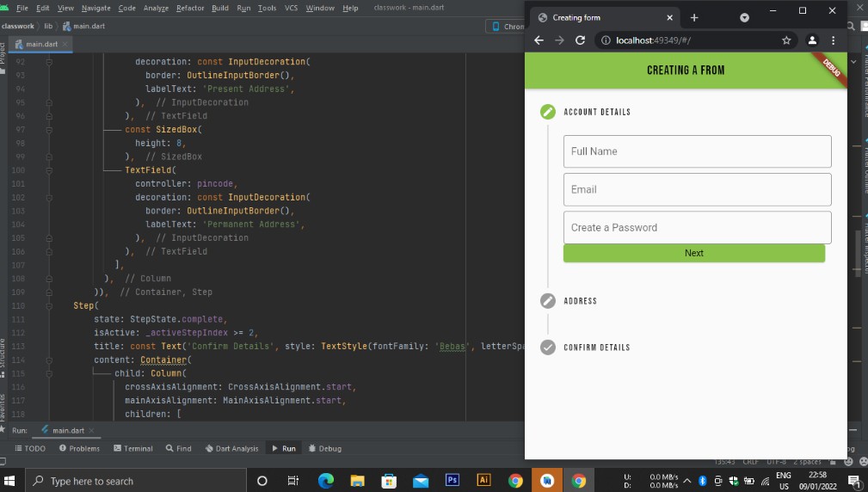This screenshot has height=492, width=868.
Task: Click the green Next button
Action: (x=694, y=253)
